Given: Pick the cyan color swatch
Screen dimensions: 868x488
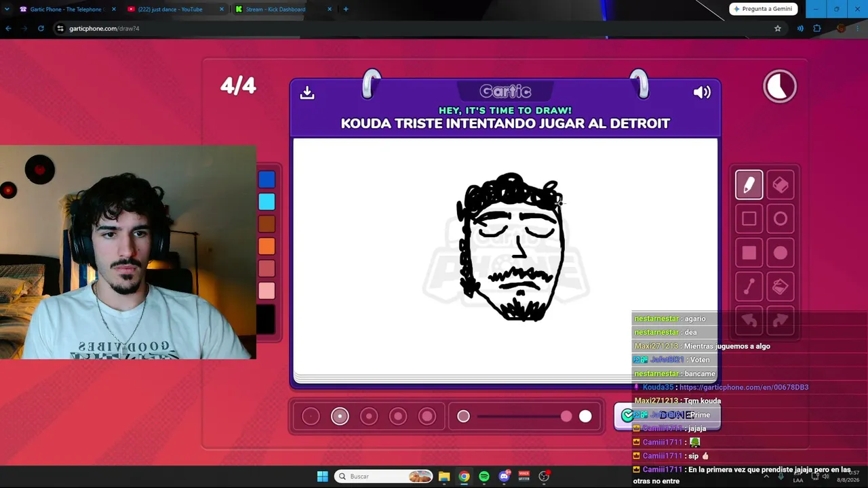Looking at the screenshot, I should pyautogui.click(x=267, y=202).
